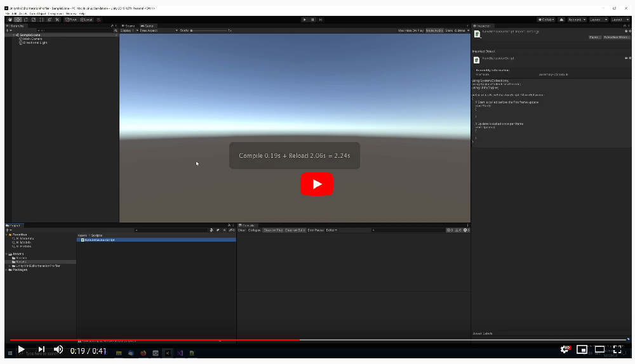Select Unity's Rect transform tool

pyautogui.click(x=41, y=20)
